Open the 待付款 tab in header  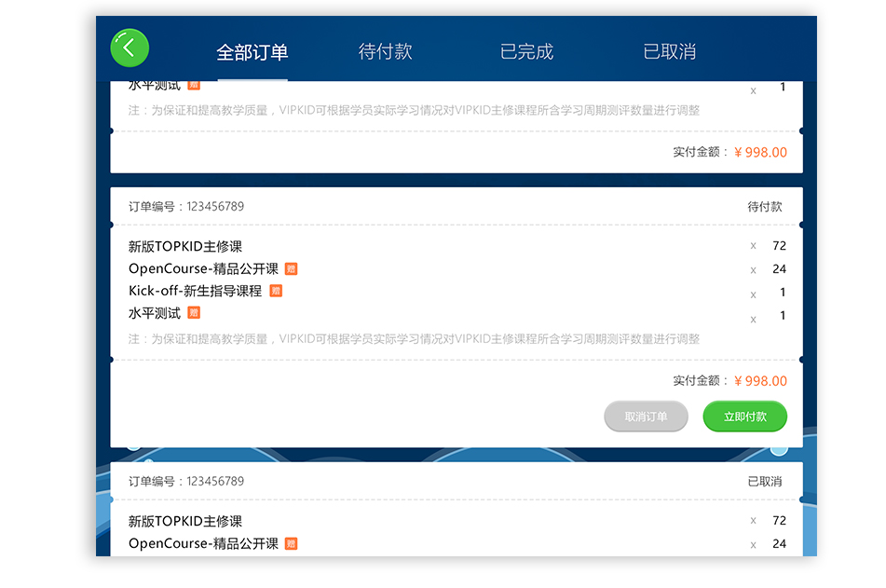[x=385, y=52]
